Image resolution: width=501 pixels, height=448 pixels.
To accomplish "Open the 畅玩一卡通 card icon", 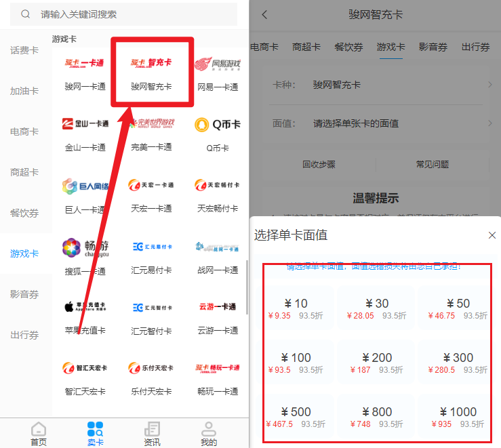I will coord(218,368).
